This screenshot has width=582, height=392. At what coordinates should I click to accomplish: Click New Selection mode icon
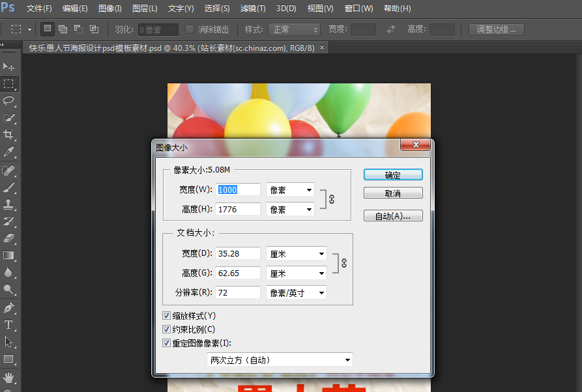point(48,29)
